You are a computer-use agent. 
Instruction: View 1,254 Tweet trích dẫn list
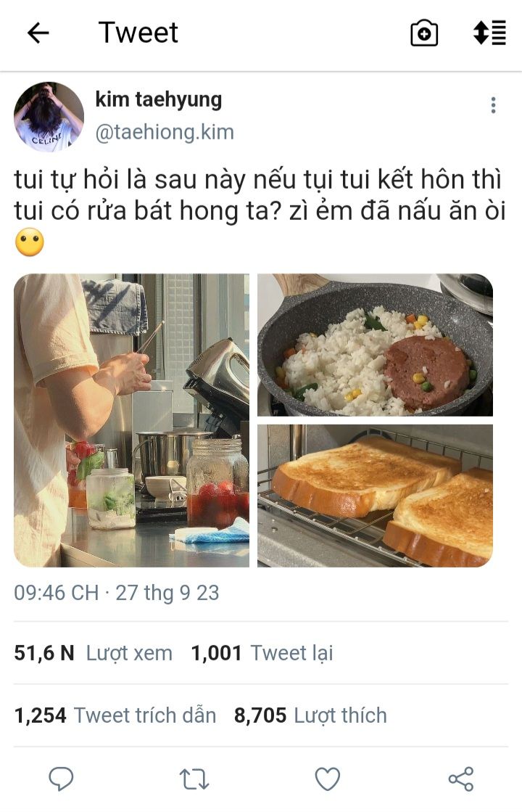(115, 715)
